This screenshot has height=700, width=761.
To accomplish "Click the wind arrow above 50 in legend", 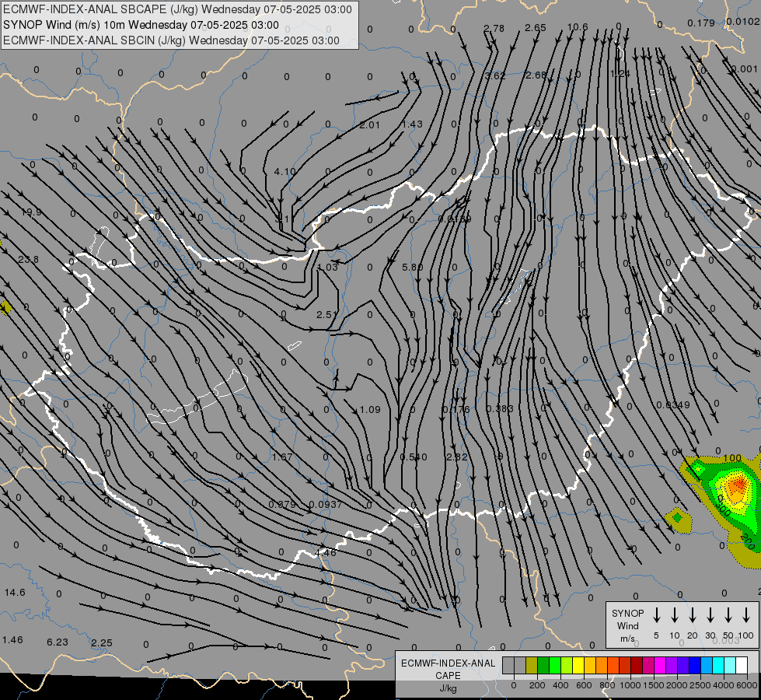I will [x=728, y=614].
